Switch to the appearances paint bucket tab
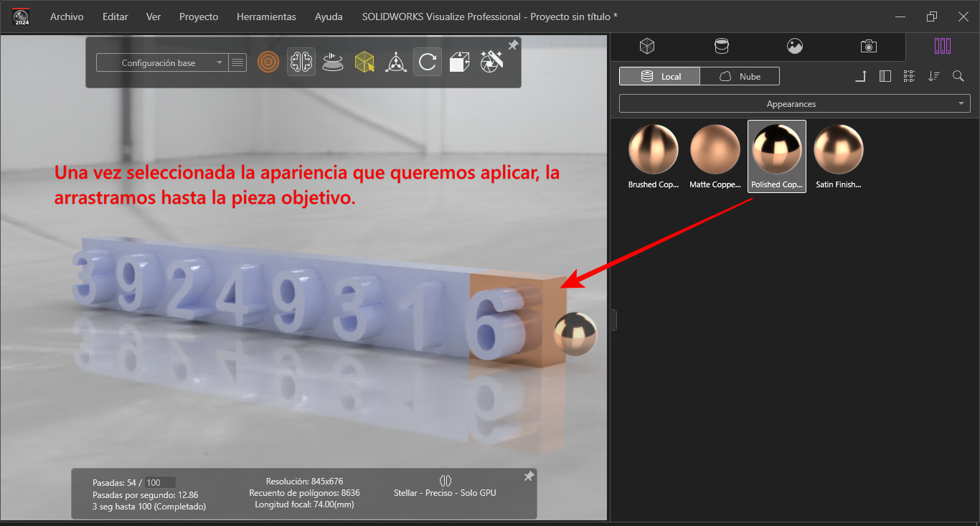This screenshot has width=980, height=526. (x=721, y=47)
